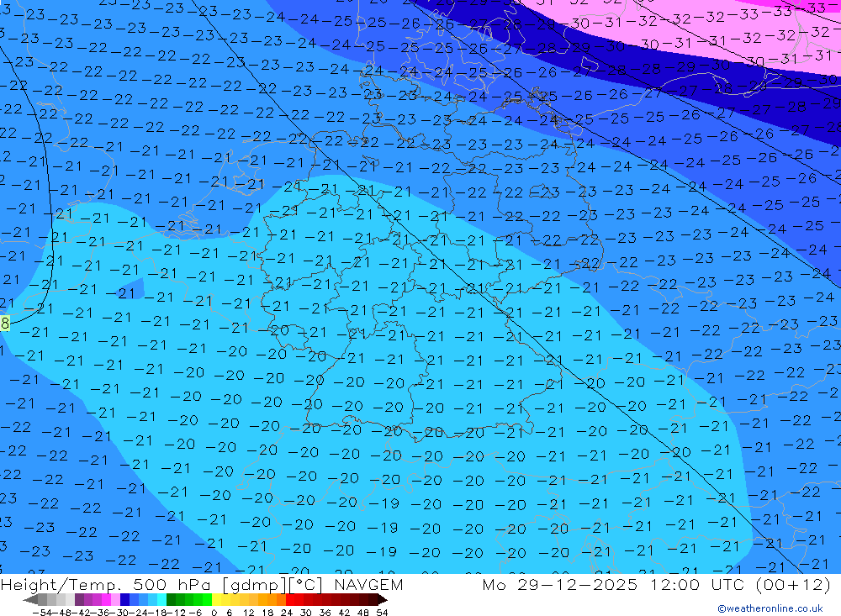
Task: Click the right dark arrow end of colour scale
Action: 383,599
